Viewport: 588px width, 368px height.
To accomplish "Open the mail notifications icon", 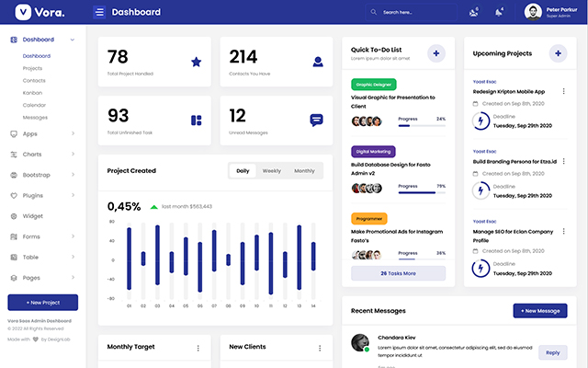I will [474, 12].
